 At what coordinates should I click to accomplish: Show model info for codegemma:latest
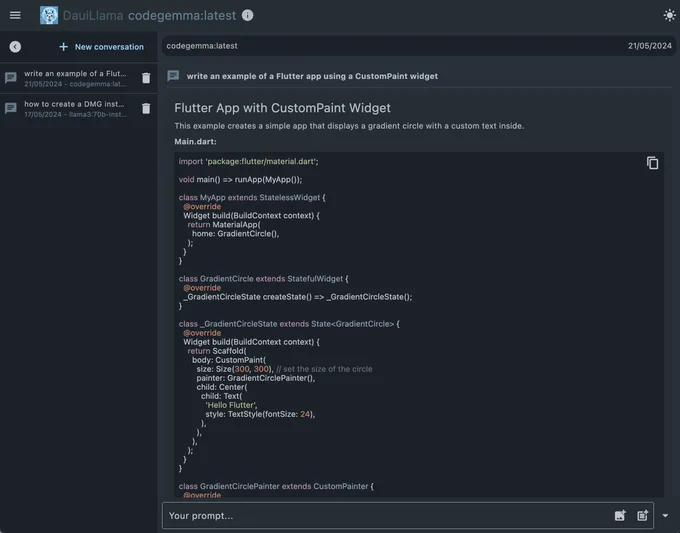(x=248, y=15)
